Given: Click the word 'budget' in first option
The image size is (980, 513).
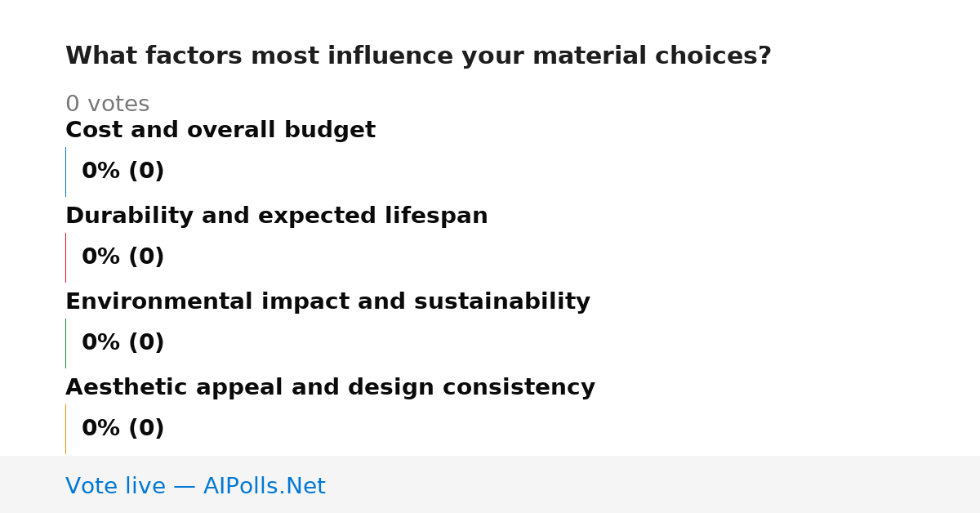Looking at the screenshot, I should click(x=330, y=131).
